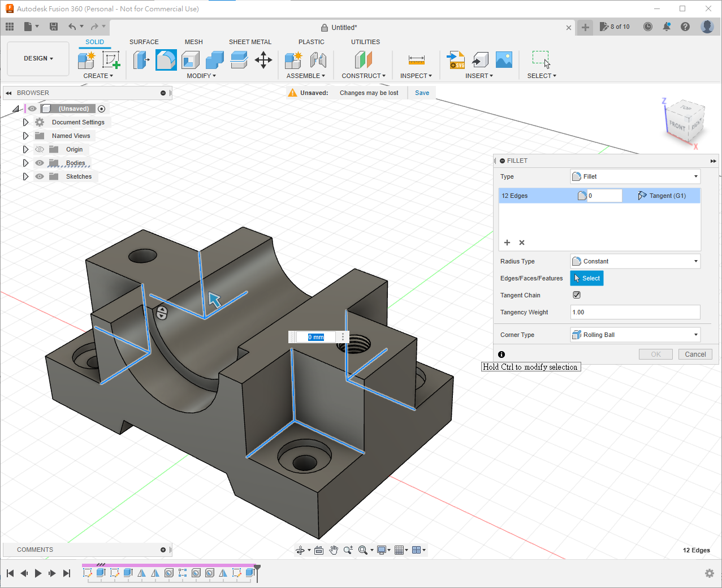This screenshot has width=722, height=588.
Task: Show the Origin folder visibility
Action: click(40, 149)
